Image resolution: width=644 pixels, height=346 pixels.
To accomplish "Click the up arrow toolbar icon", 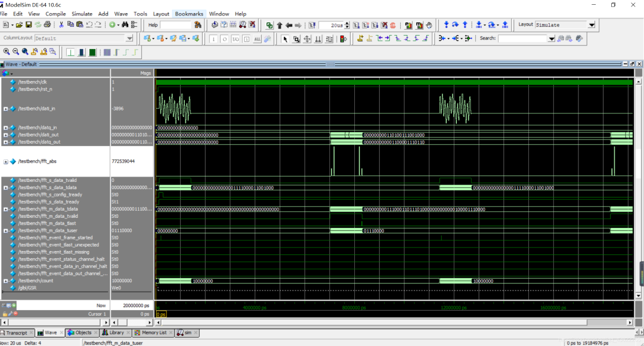I will (279, 25).
